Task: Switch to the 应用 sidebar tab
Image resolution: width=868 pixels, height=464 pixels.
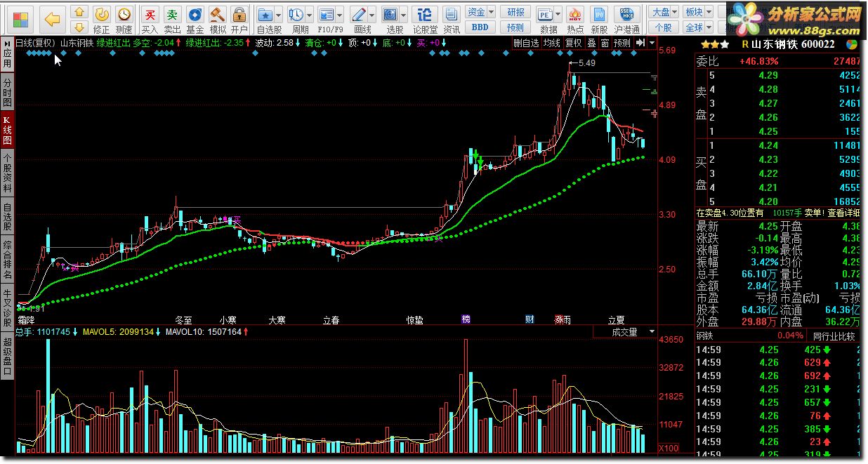Action: coord(7,53)
